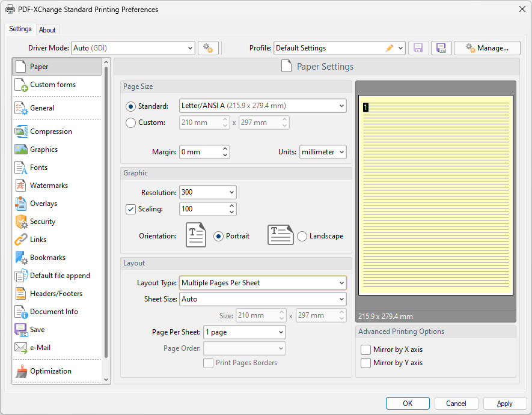532x415 pixels.
Task: Select Headers/Footers label in sidebar list
Action: pos(57,294)
